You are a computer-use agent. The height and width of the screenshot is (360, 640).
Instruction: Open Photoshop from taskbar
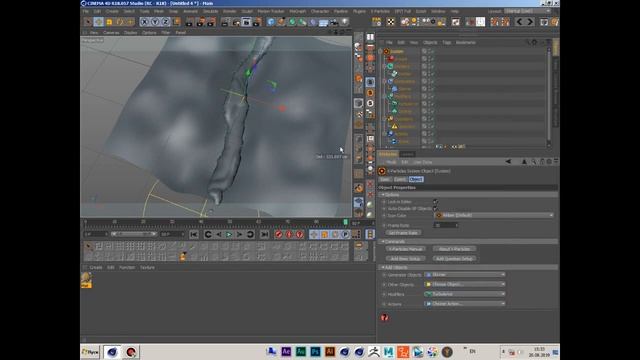(x=315, y=352)
